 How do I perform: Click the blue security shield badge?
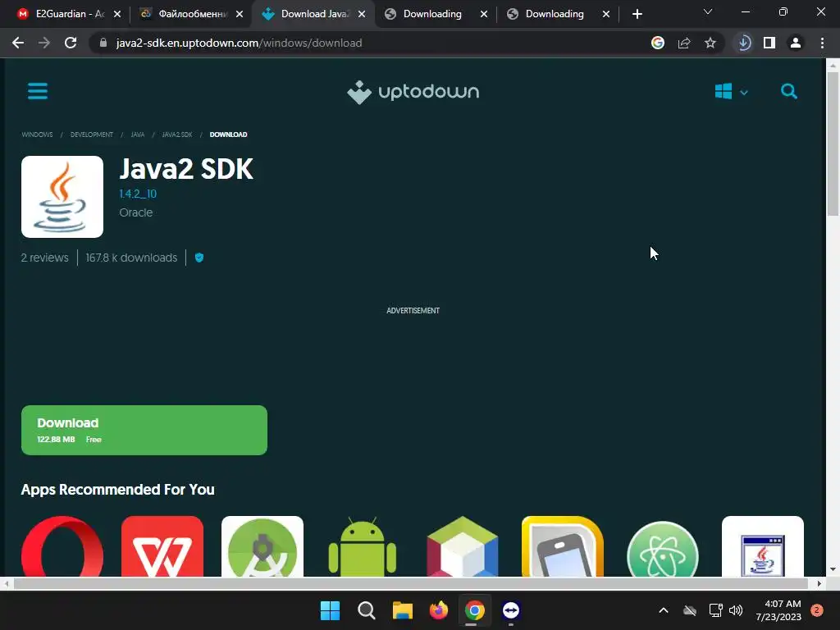click(x=199, y=258)
